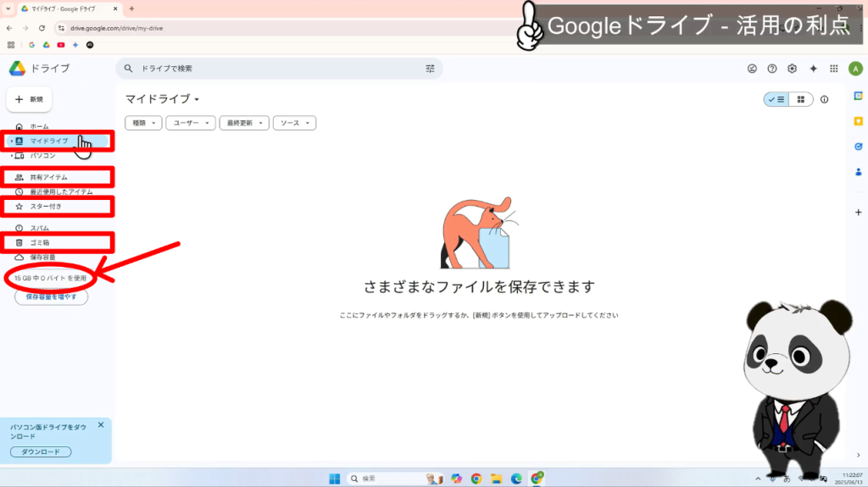Open the Windows Start menu
This screenshot has width=868, height=487.
click(x=334, y=479)
